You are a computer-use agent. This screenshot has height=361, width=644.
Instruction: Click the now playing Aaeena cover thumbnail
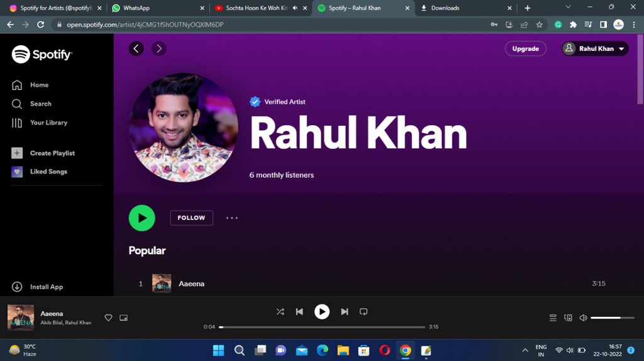point(21,318)
